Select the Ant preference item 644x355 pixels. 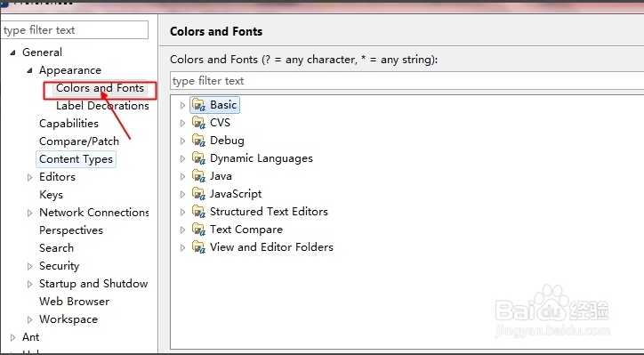(x=31, y=337)
